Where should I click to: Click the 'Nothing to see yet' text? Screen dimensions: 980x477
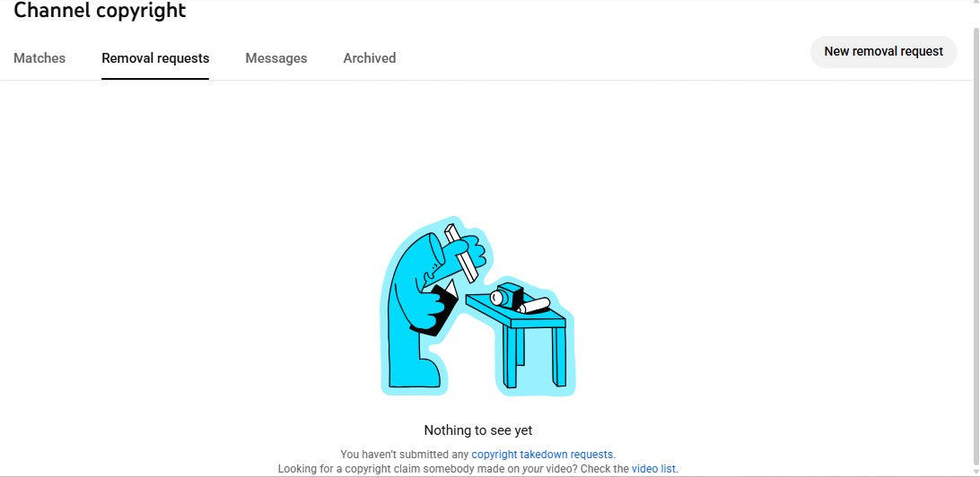point(478,430)
